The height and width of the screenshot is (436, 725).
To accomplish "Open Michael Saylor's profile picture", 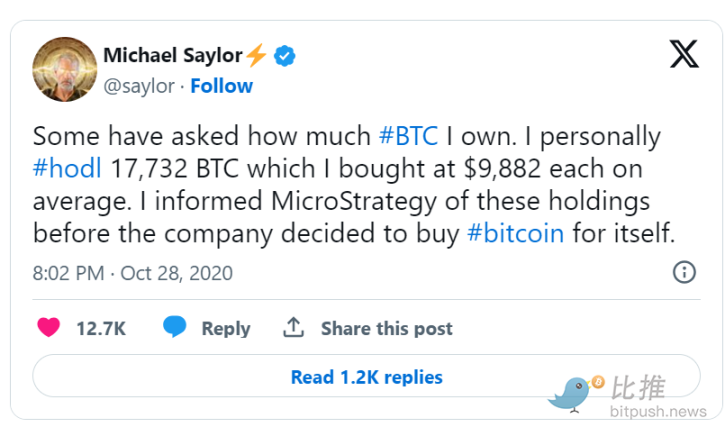I will (x=63, y=68).
